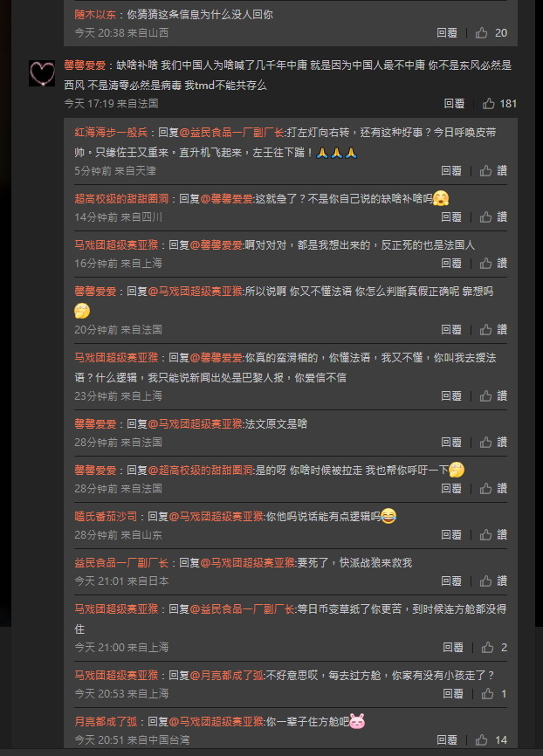Open 月亮都成了弧's username at bottom

point(106,722)
